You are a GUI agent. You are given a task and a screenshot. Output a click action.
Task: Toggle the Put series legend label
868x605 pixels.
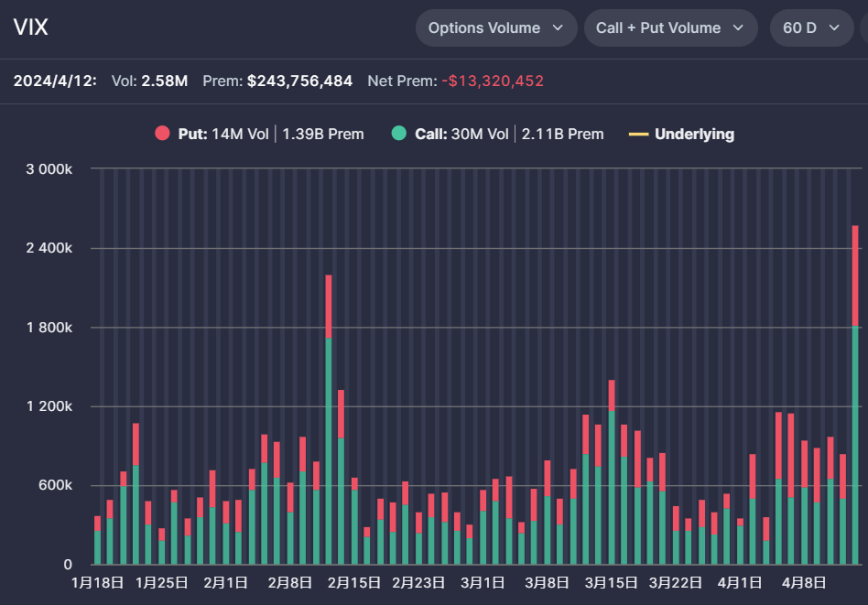(192, 134)
